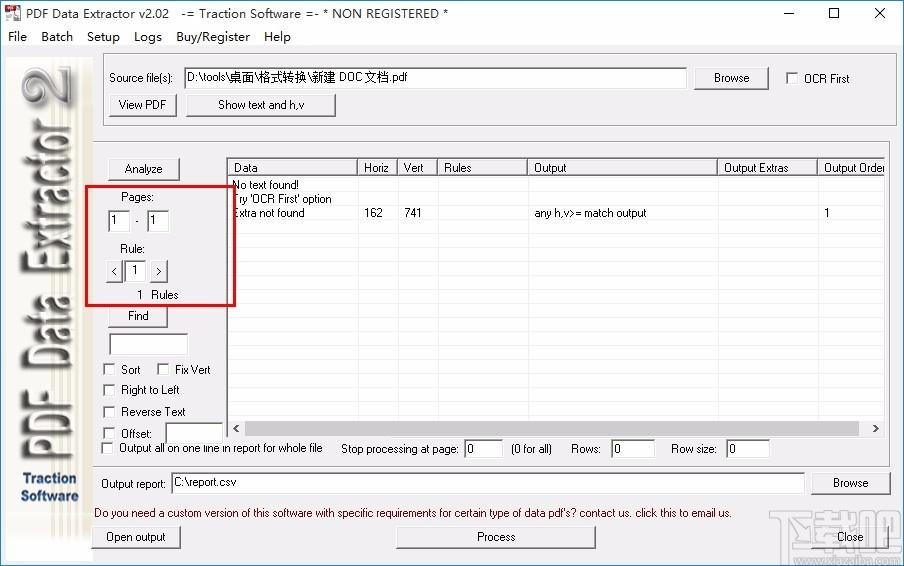Go to the previous rule arrow
Viewport: 904px width, 566px height.
[114, 271]
